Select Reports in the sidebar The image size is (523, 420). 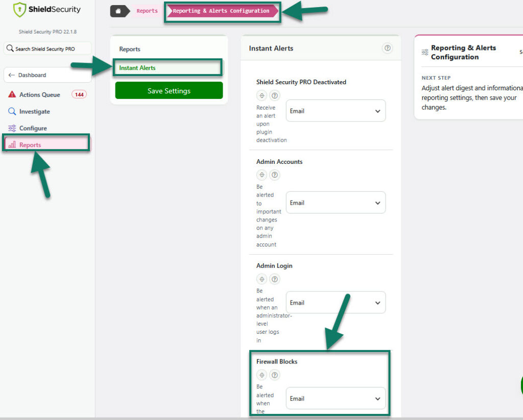(x=46, y=144)
